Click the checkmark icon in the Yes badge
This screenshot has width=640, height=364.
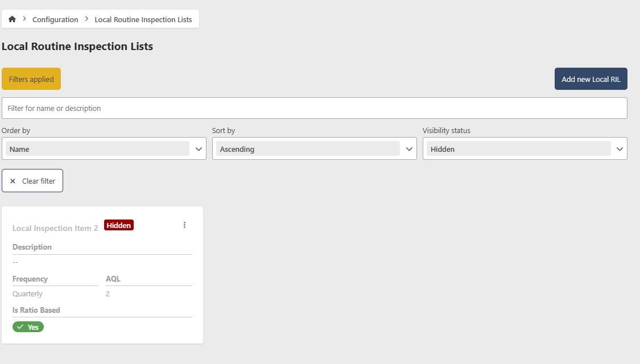[x=21, y=326]
